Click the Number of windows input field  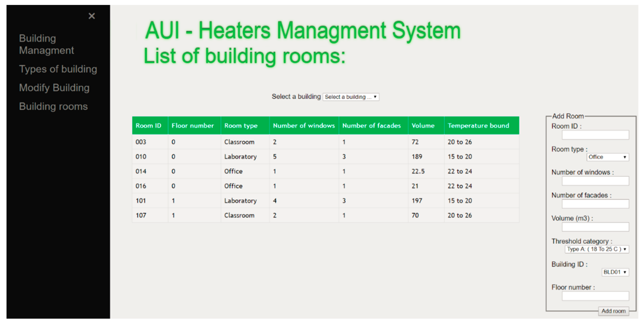[595, 181]
